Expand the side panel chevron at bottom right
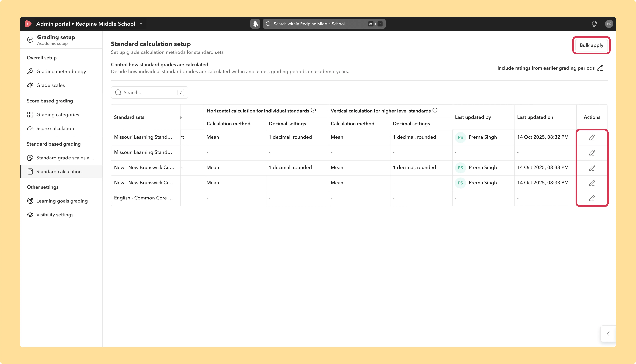Screen dimensions: 636x364 pos(608,334)
